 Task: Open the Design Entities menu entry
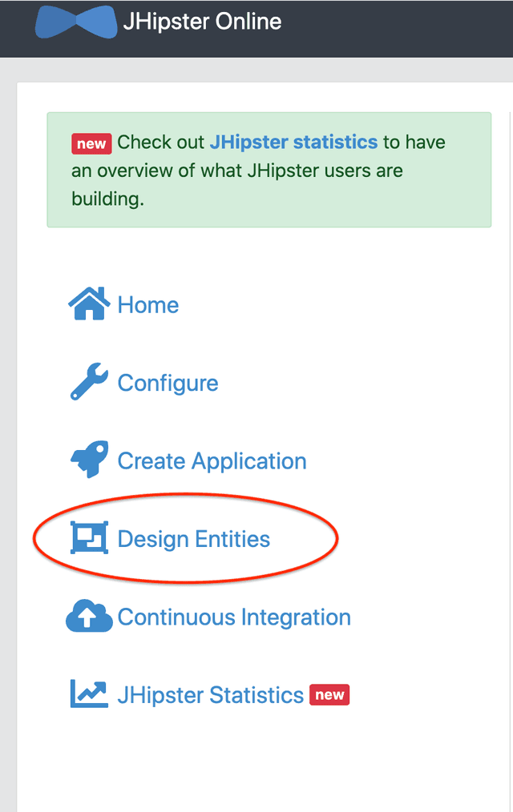[x=194, y=539]
